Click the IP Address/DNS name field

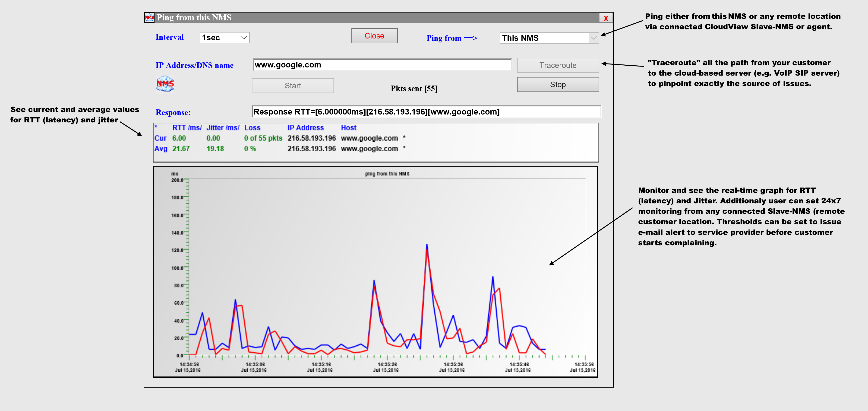pyautogui.click(x=382, y=65)
